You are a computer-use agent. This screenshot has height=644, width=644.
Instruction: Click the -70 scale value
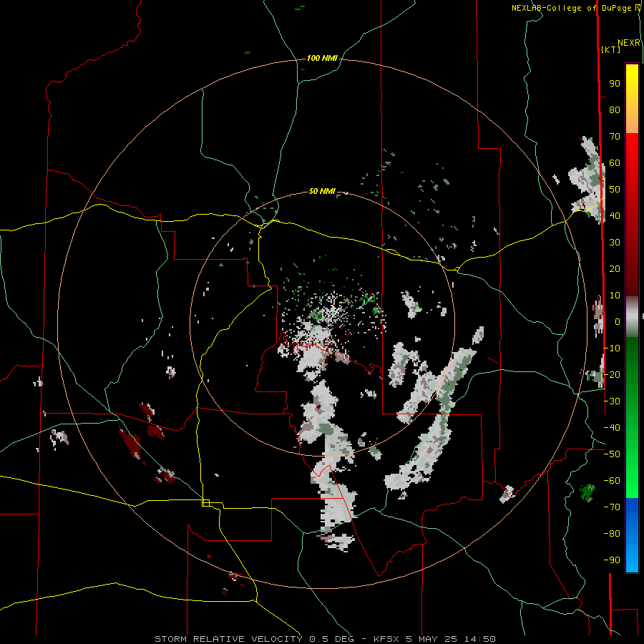click(612, 507)
